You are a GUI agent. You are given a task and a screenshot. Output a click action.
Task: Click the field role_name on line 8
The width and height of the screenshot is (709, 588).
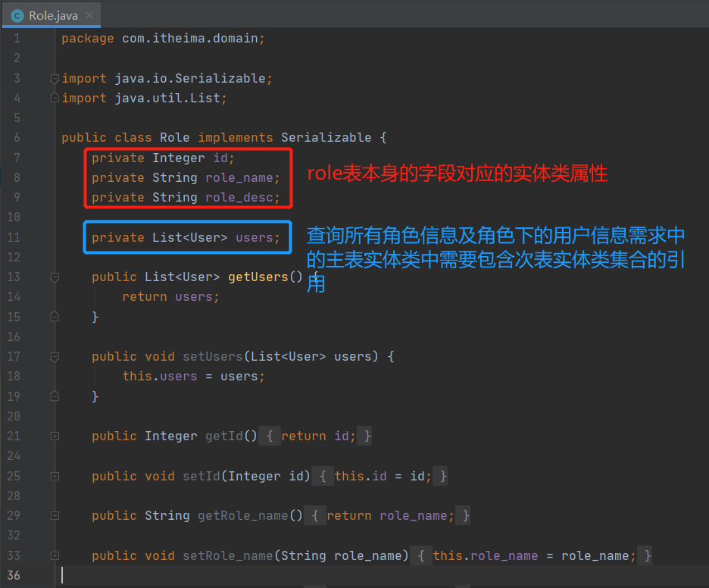tap(239, 178)
